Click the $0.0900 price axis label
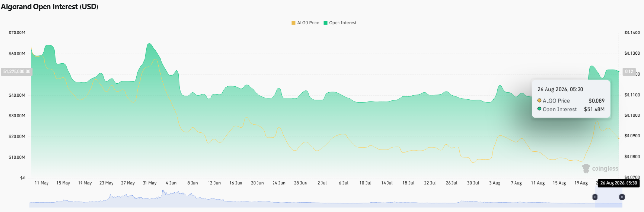Viewport: 644px width, 212px height. pyautogui.click(x=632, y=136)
